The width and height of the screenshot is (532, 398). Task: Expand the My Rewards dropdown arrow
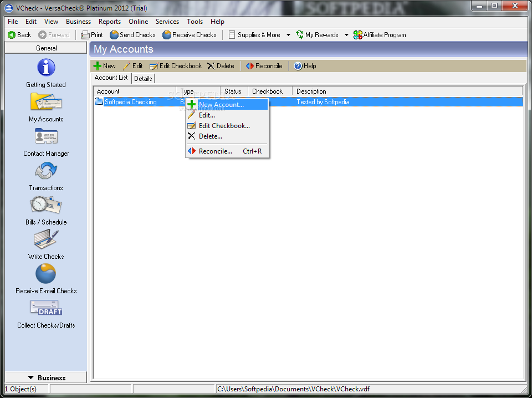point(346,34)
